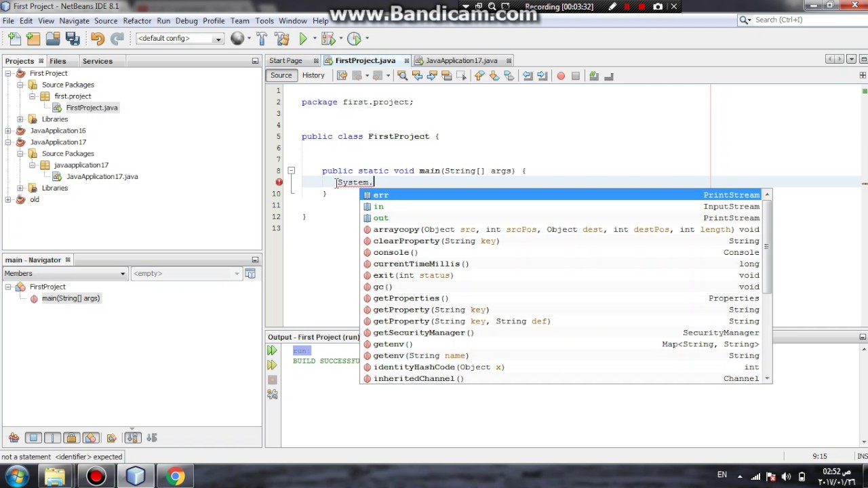Click the Save All toolbar icon
This screenshot has width=868, height=488.
[71, 39]
